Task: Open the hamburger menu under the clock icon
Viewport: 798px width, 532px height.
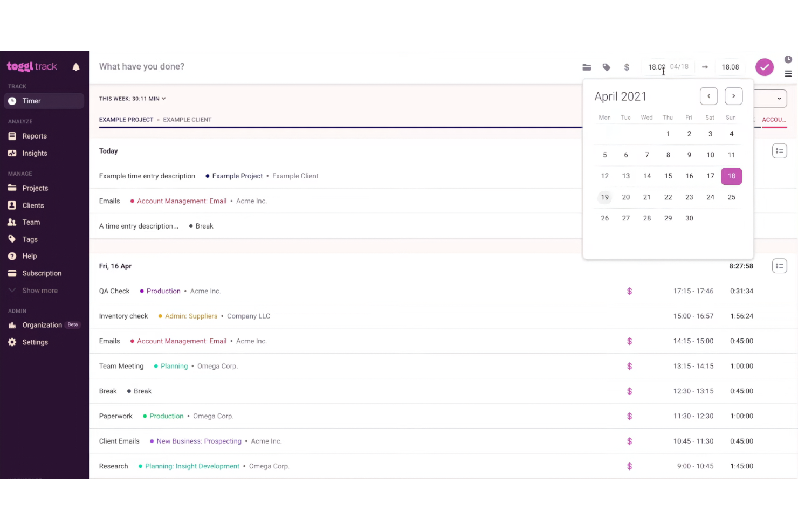Action: (788, 74)
